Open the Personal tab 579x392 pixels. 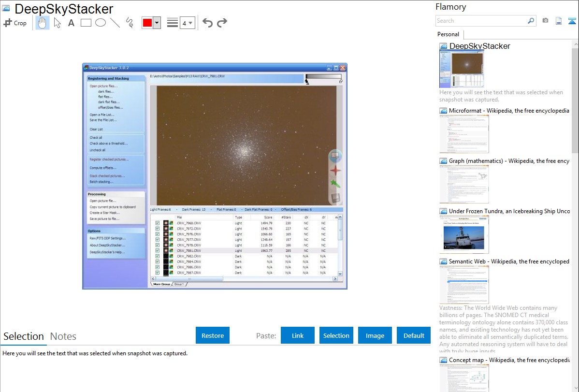click(x=449, y=34)
